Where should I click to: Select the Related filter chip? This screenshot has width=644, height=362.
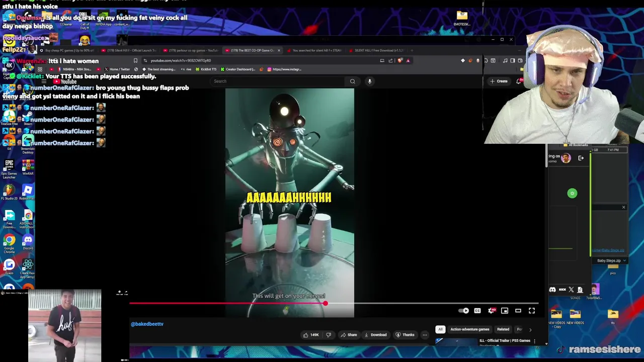[x=503, y=329]
